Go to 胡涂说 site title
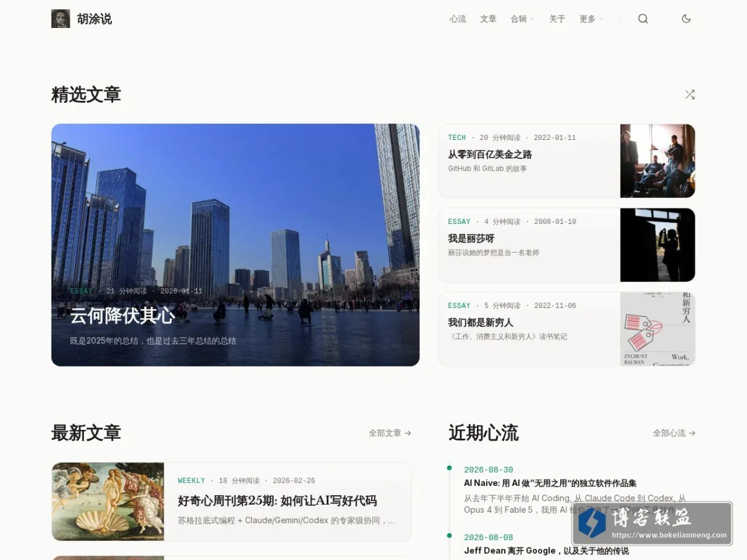Viewport: 747px width, 560px height. coord(95,19)
